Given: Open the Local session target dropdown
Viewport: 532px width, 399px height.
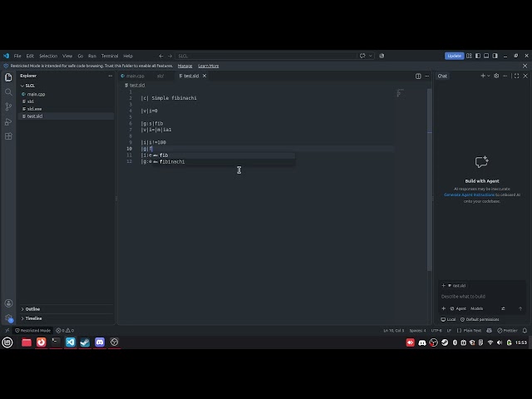Looking at the screenshot, I should (x=448, y=319).
